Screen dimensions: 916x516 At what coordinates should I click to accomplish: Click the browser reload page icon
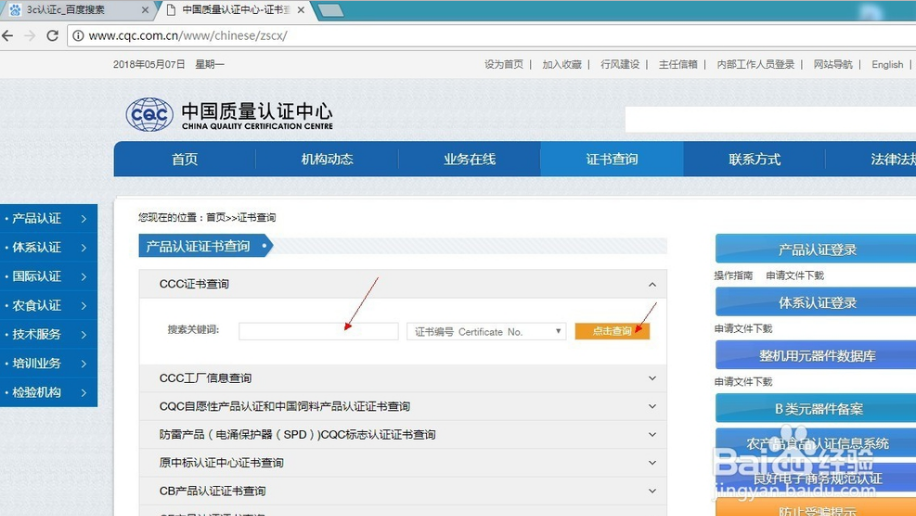click(x=50, y=35)
